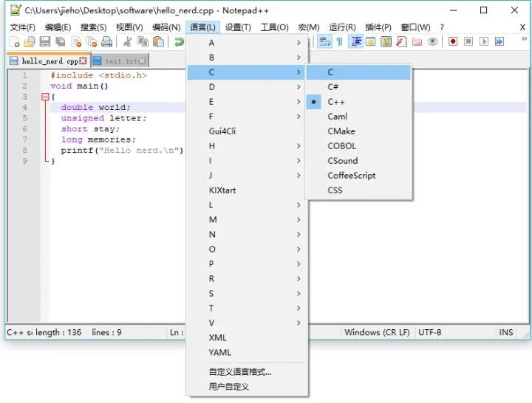
Task: Click UTF-8 encoding in status bar
Action: click(x=429, y=332)
